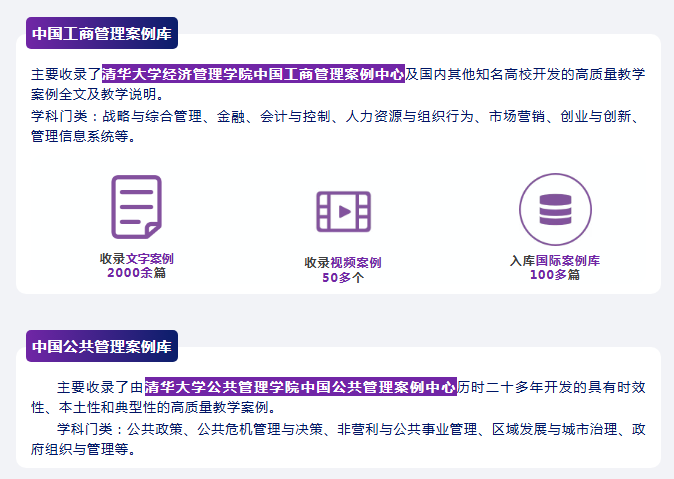Open the 中国公共管理案例库 header tab
The height and width of the screenshot is (479, 674).
pos(101,347)
